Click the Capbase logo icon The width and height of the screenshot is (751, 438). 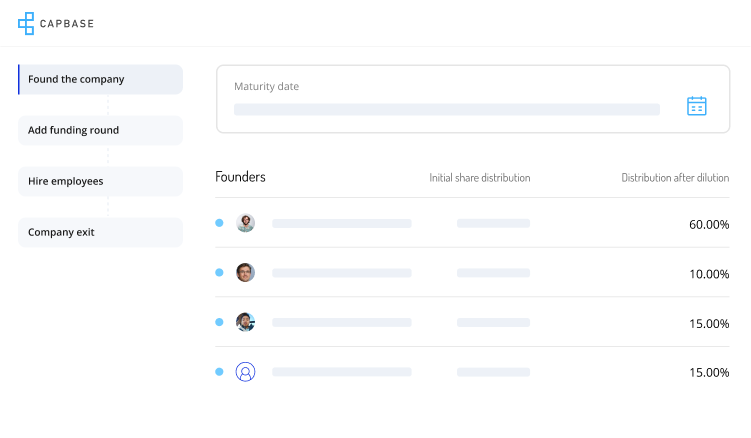(26, 23)
